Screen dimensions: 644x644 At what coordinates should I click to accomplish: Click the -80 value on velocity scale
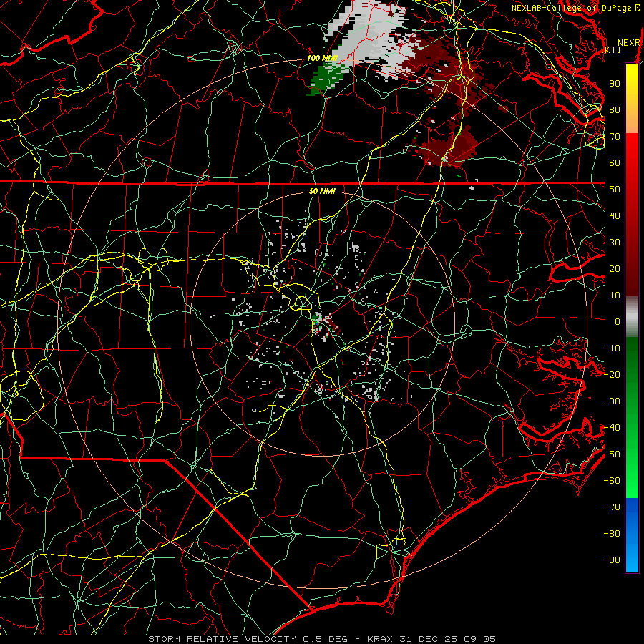coord(612,534)
